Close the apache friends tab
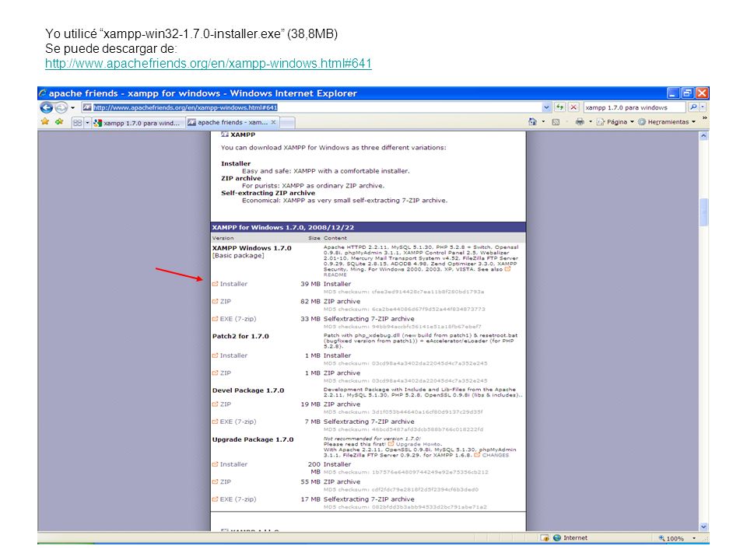Viewport: 747px width, 560px height. click(273, 122)
